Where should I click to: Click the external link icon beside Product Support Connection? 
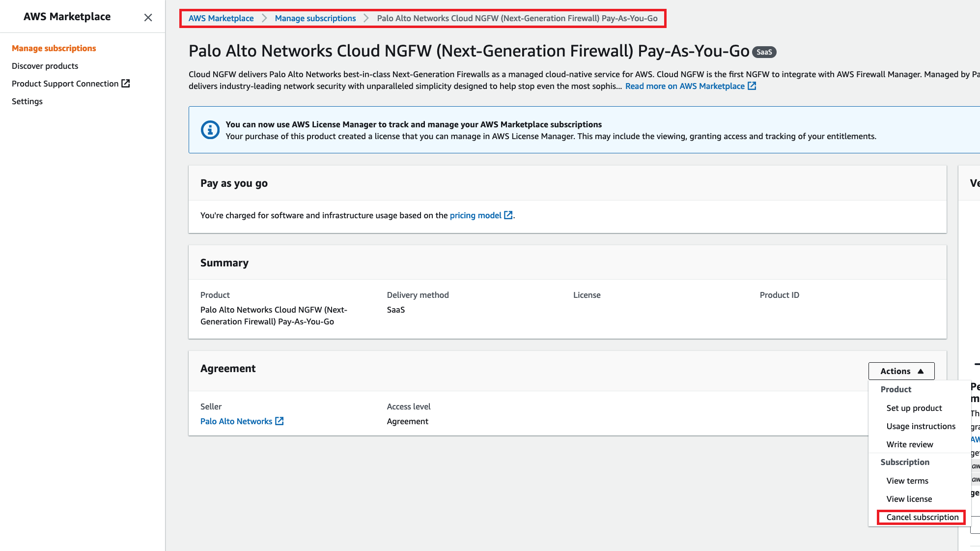point(126,84)
